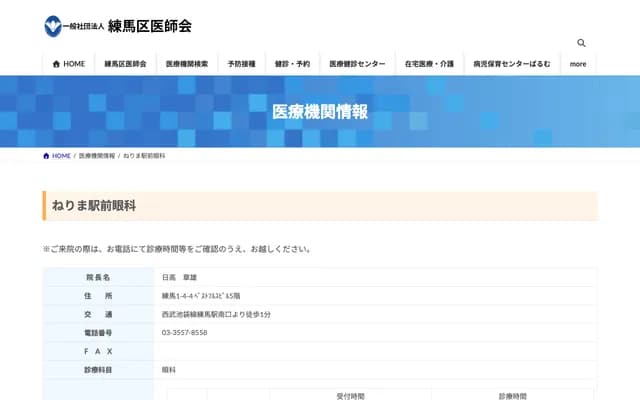640x400 pixels.
Task: Click 在宅医療・介護 in the navigation
Action: [429, 63]
